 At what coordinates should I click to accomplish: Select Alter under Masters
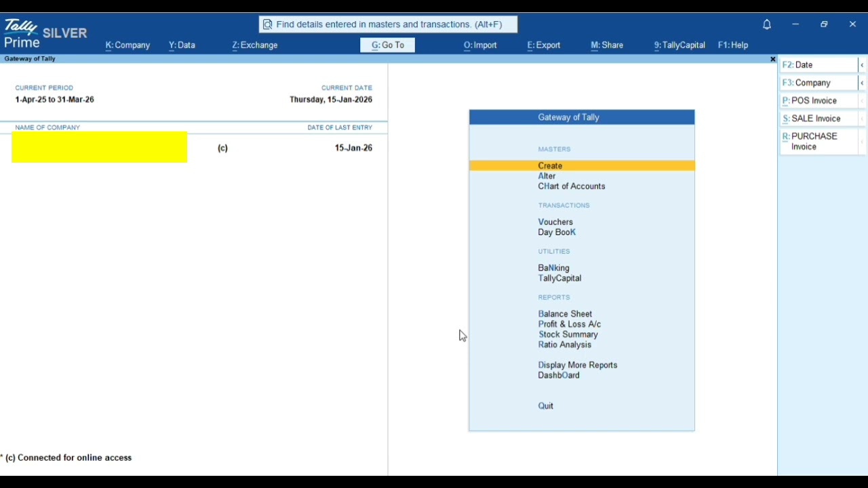pyautogui.click(x=547, y=176)
